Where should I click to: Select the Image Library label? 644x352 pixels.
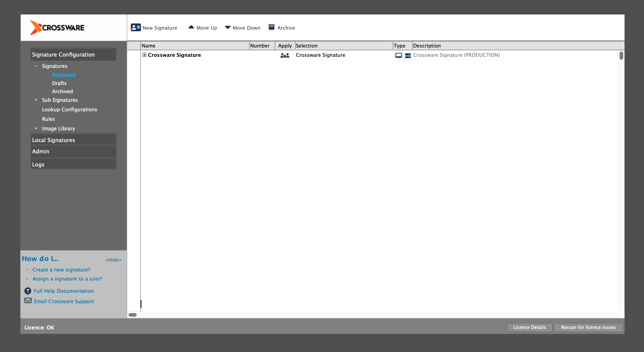pyautogui.click(x=58, y=128)
